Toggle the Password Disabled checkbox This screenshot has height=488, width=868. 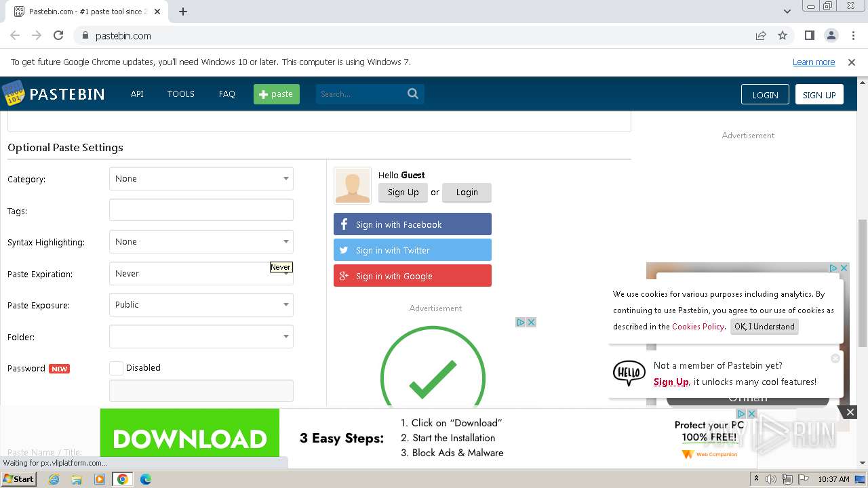(116, 368)
